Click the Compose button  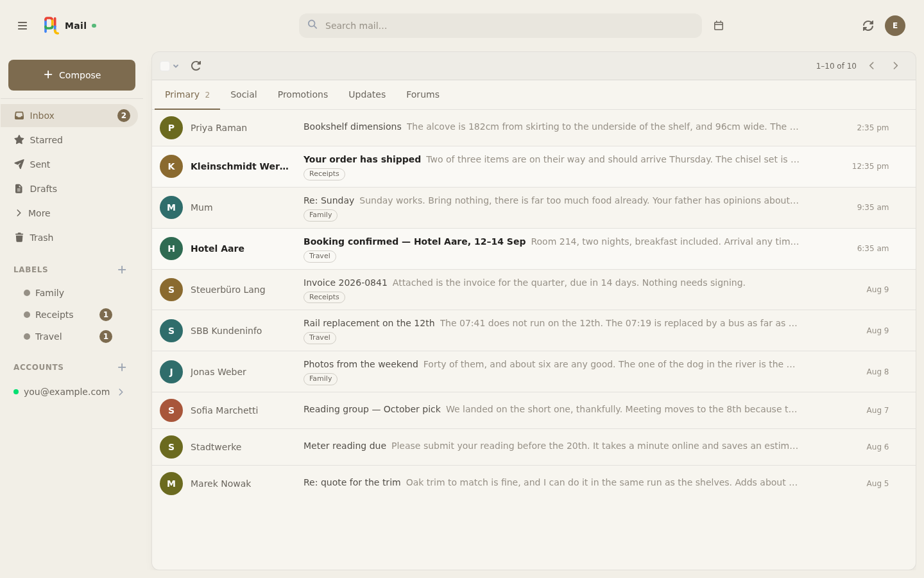point(72,75)
